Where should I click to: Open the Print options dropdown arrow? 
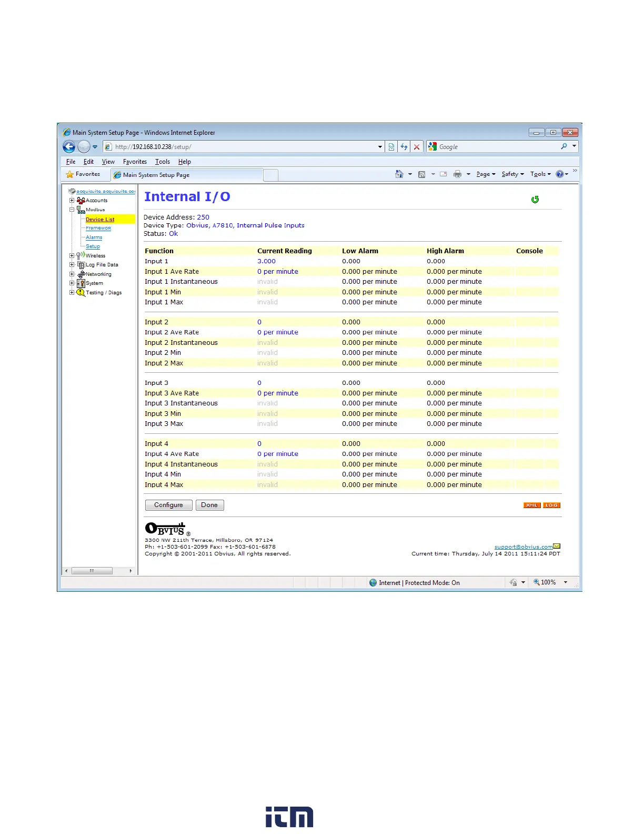click(468, 174)
